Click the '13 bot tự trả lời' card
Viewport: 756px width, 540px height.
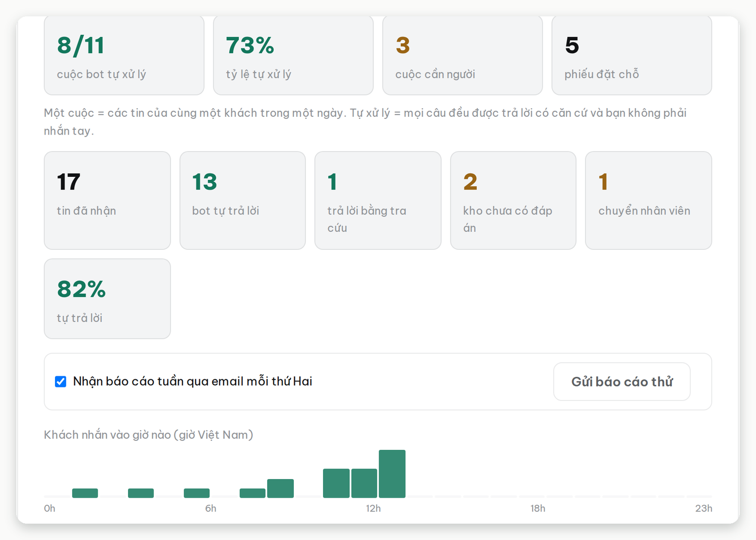[242, 200]
